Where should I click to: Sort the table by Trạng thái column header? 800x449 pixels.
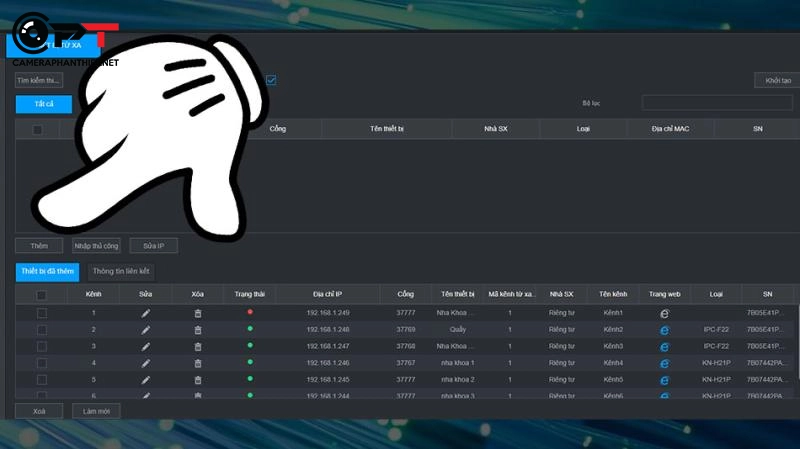250,295
